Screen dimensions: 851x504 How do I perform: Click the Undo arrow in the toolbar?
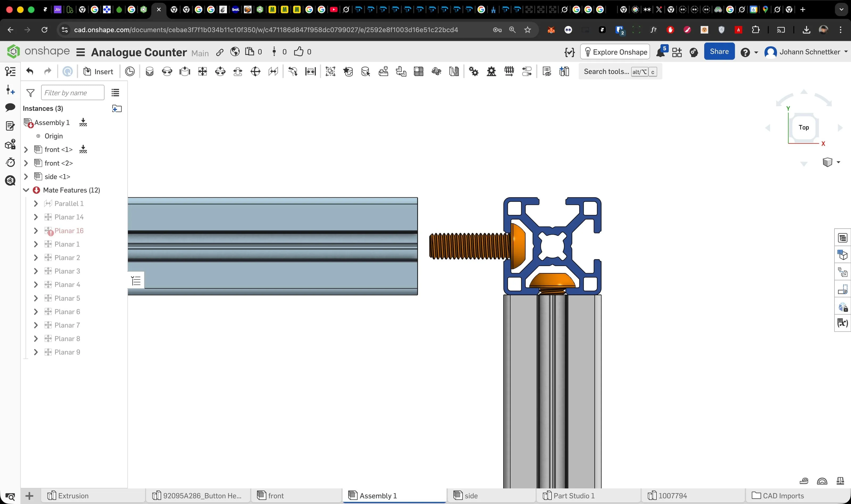click(30, 71)
